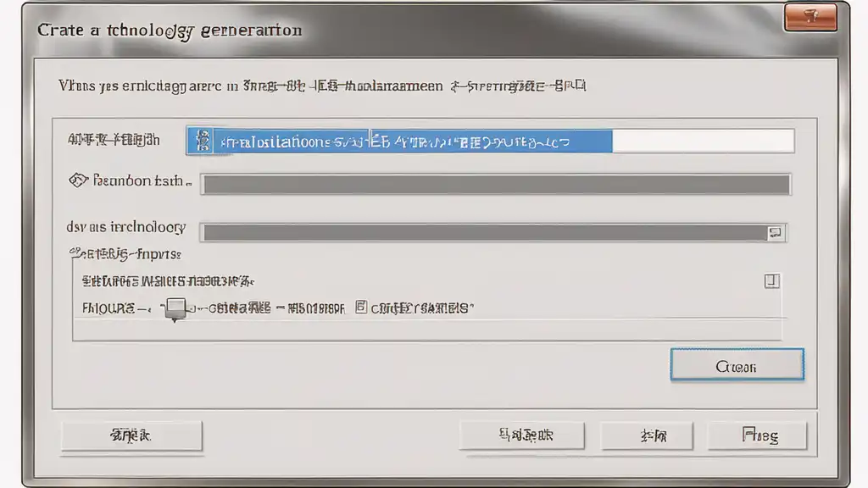
Task: Click the Fneg button at the bottom right
Action: click(757, 435)
